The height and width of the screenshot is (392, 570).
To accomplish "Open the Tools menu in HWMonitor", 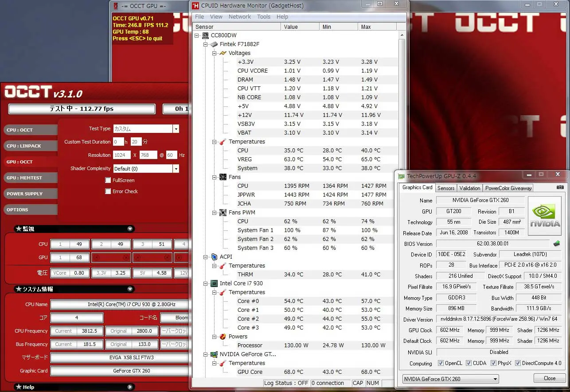I will (x=264, y=17).
